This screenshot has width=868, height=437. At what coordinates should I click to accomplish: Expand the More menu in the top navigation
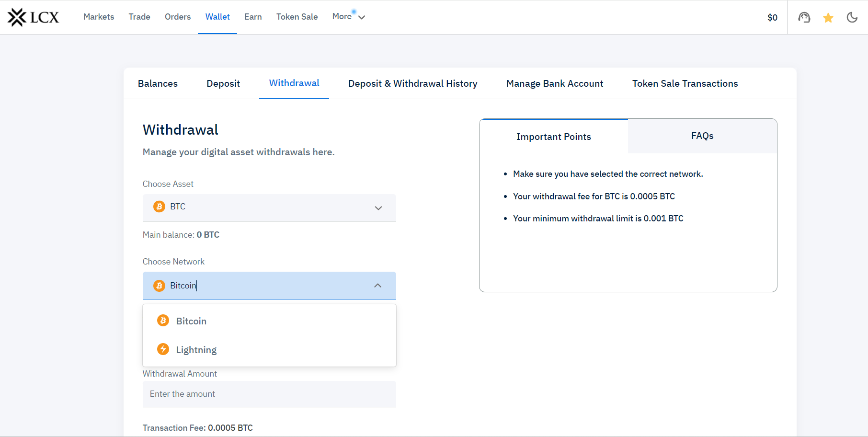[348, 17]
